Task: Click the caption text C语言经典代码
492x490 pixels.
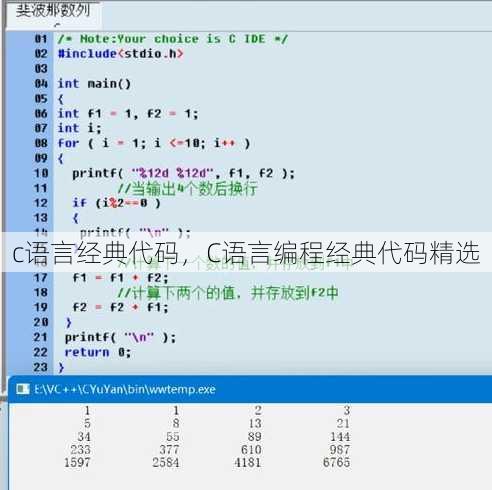Action: coord(95,253)
